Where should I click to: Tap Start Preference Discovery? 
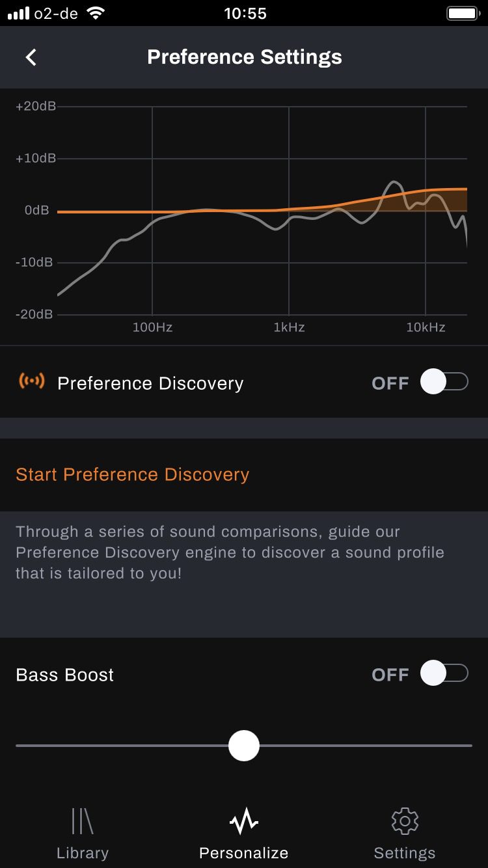[133, 474]
